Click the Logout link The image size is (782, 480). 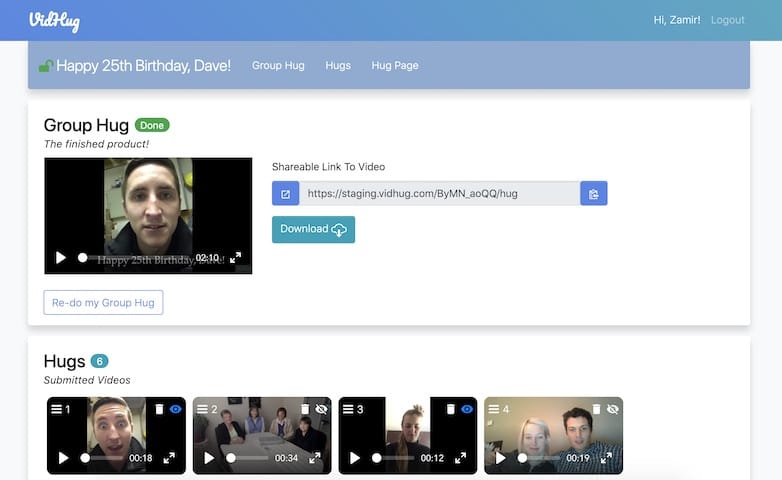point(728,20)
